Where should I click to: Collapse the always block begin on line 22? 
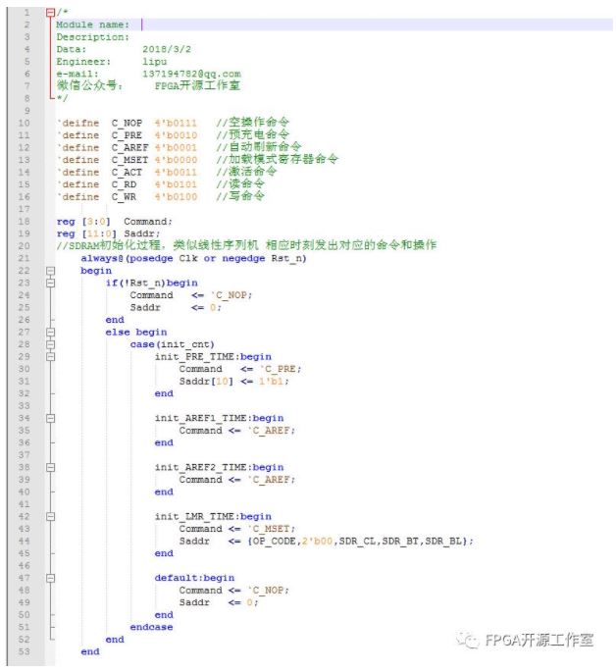point(51,270)
